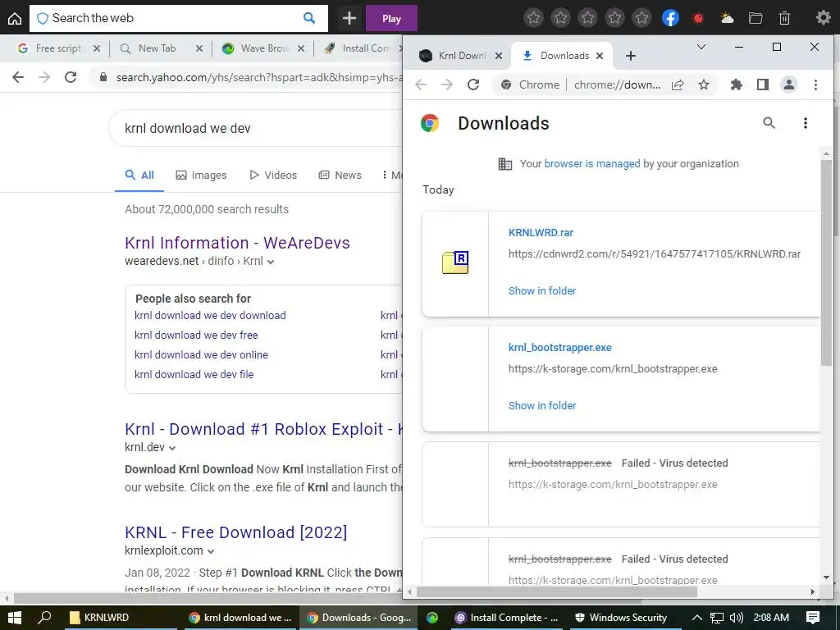Expand the krnl.dev result dropdown arrow
Viewport: 840px width, 630px height.
[x=172, y=448]
